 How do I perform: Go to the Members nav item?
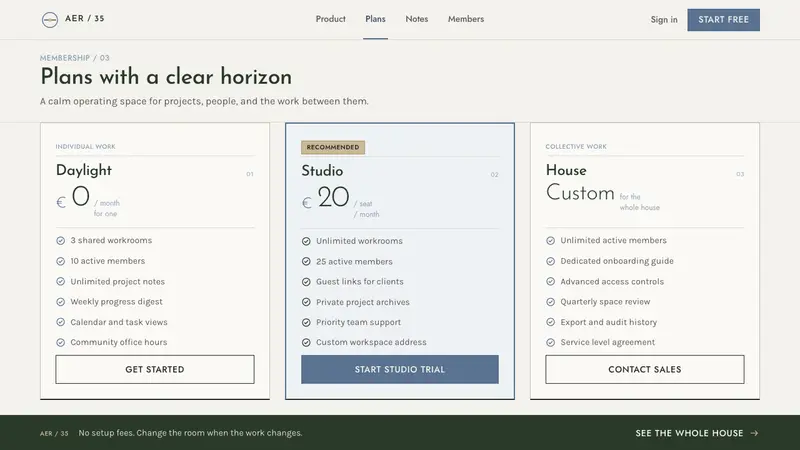(466, 19)
